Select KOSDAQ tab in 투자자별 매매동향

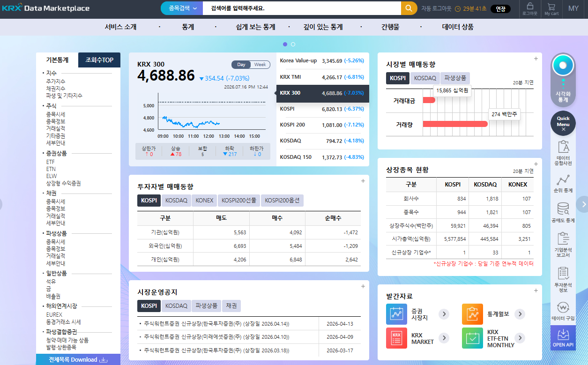tap(176, 201)
